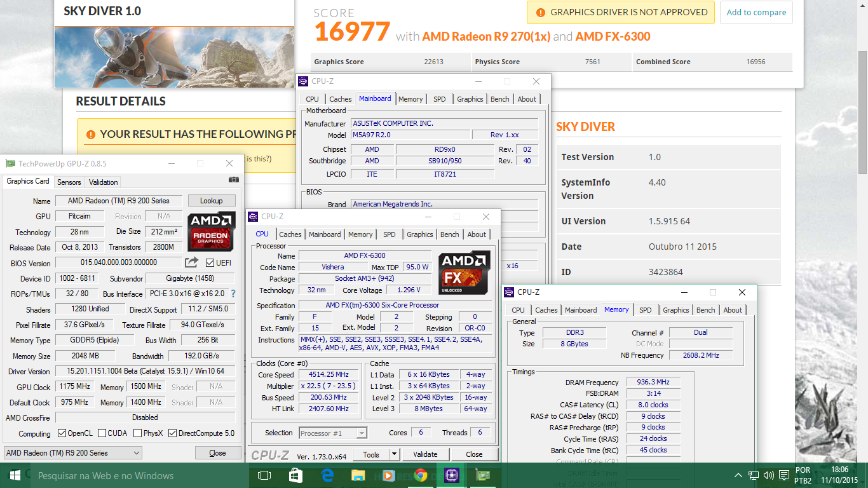
Task: Click the CPU-Z Core Speed value 4514.25 MHz
Action: click(329, 375)
